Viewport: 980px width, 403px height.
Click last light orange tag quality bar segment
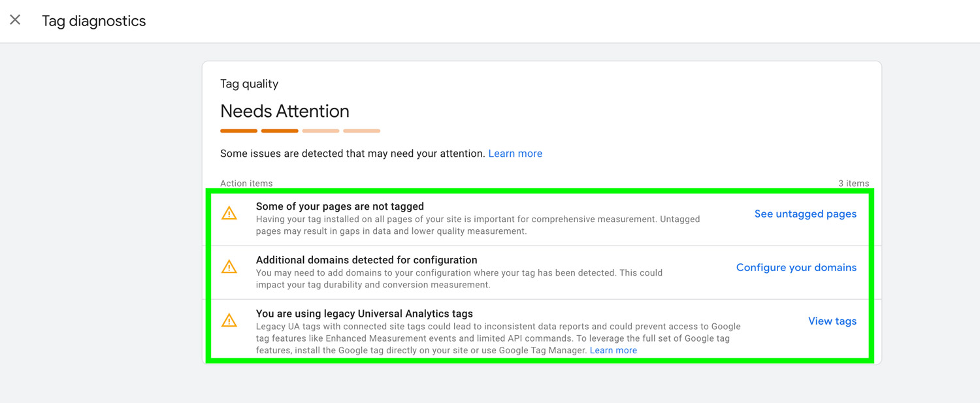click(361, 131)
